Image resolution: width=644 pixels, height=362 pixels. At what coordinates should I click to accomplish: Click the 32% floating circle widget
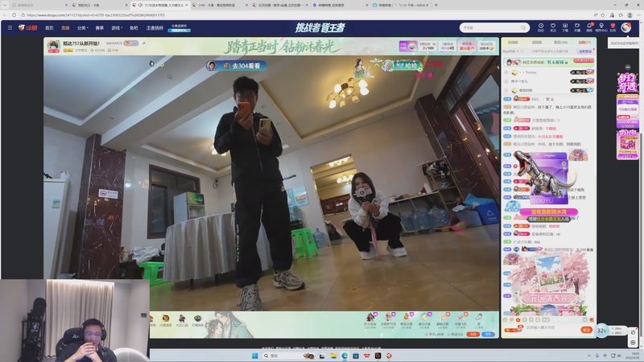tap(601, 331)
